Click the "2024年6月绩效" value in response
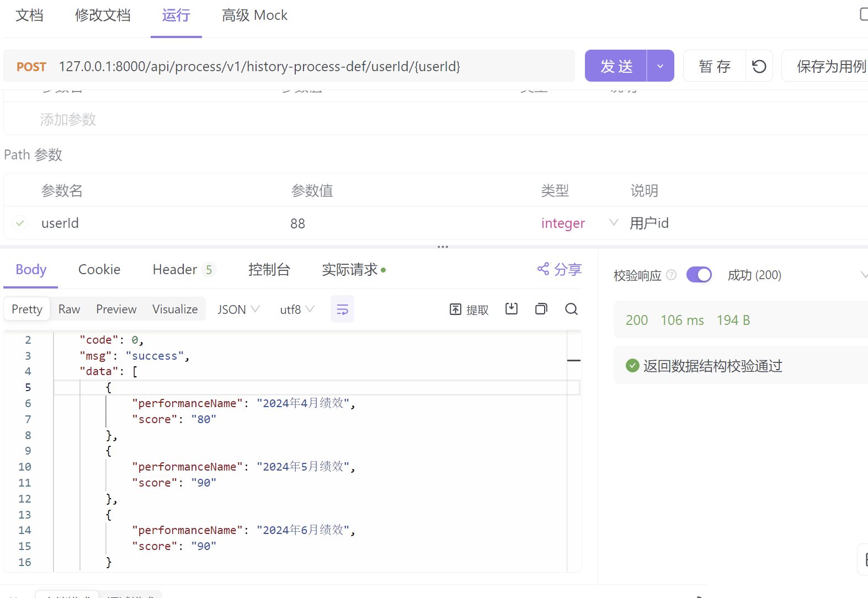Viewport: 868px width, 598px height. pos(302,530)
